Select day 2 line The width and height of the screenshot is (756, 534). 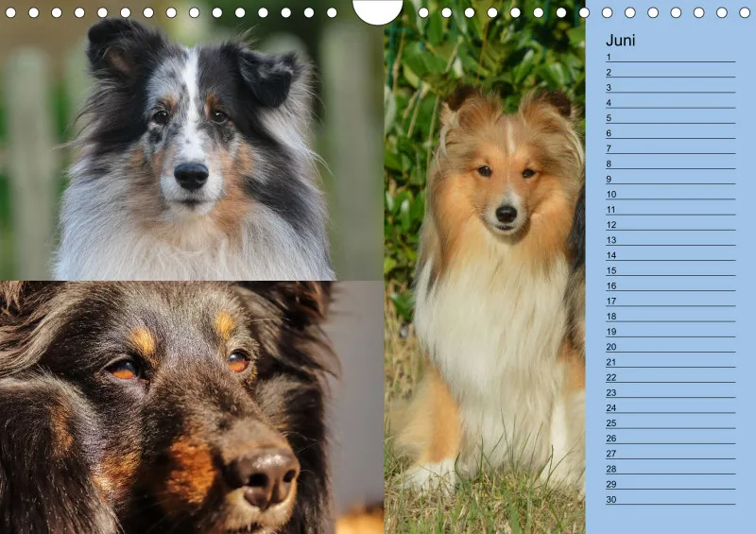point(670,73)
